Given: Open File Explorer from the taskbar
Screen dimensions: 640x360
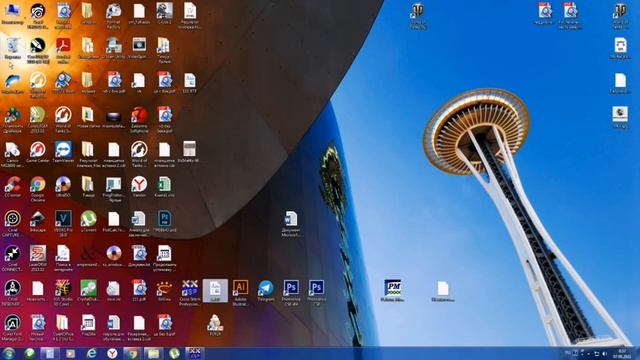Looking at the screenshot, I should pos(153,353).
